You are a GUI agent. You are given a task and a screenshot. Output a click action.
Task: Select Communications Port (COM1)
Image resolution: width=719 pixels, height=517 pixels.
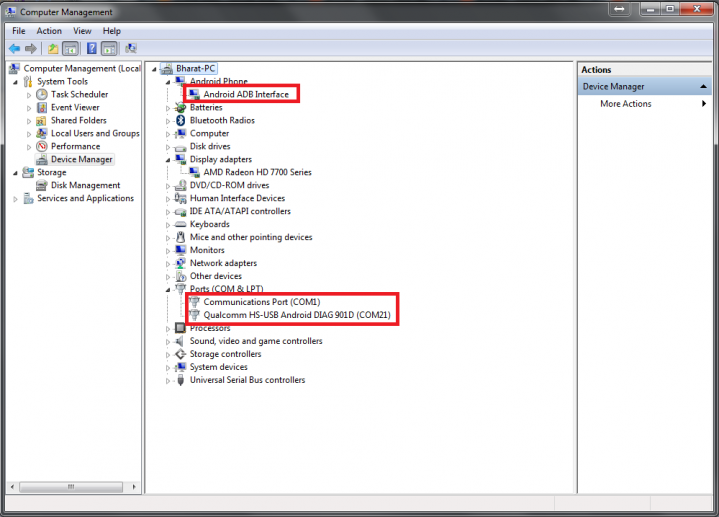(262, 302)
